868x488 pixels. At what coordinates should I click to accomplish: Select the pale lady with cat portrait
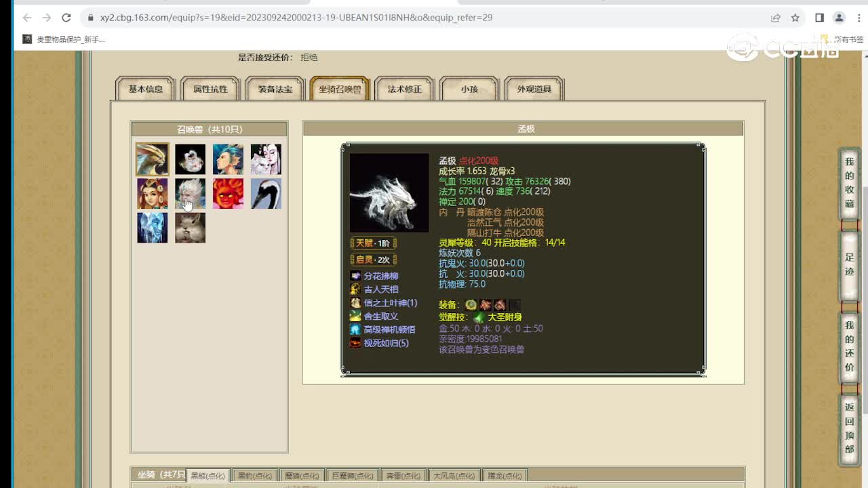coord(266,159)
